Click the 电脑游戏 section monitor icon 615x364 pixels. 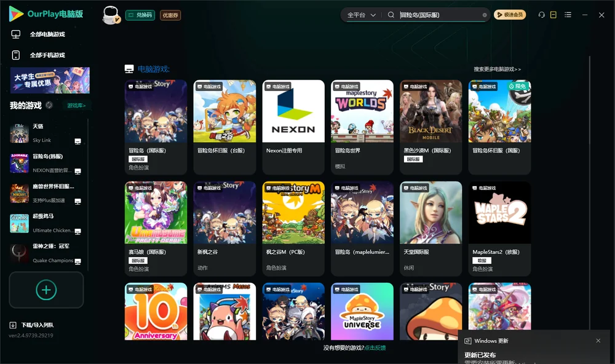point(129,69)
